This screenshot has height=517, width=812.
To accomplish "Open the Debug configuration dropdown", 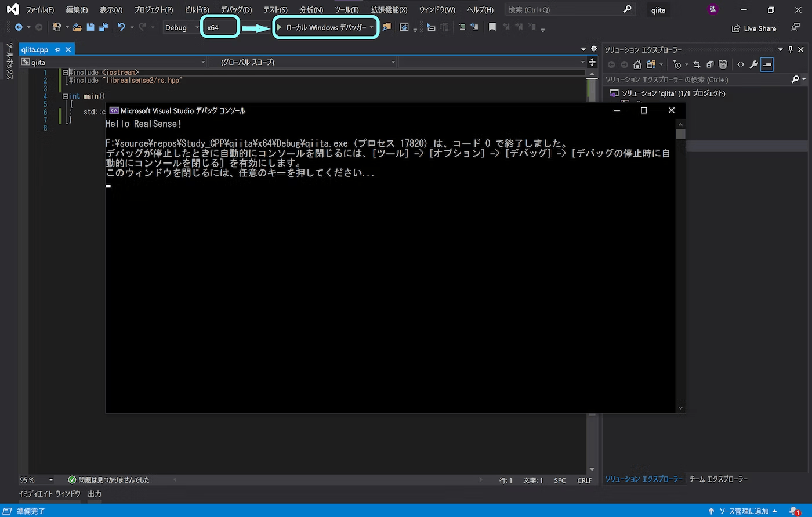I will (x=181, y=27).
